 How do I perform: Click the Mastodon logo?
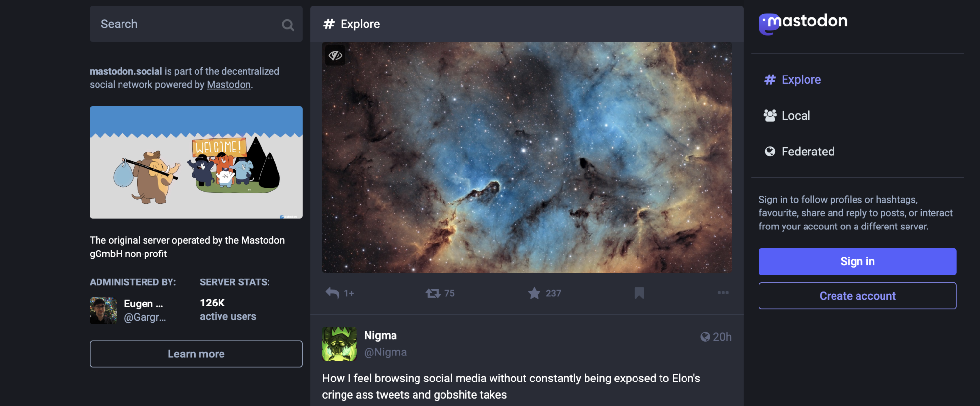point(803,23)
